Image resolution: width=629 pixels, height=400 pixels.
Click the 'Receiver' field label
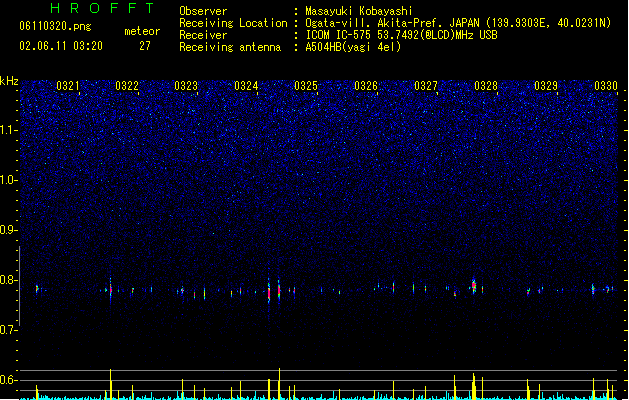point(203,35)
